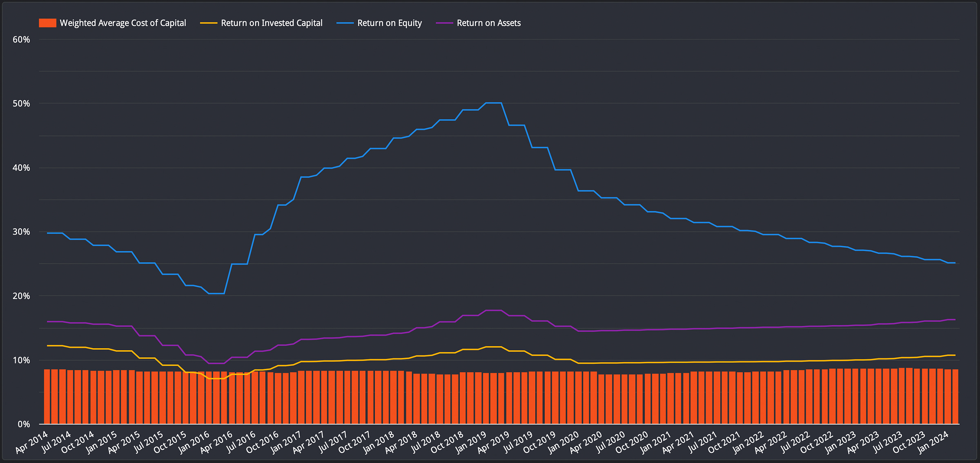The width and height of the screenshot is (980, 463).
Task: Click the yellow Invested Capital line marker
Action: 208,23
